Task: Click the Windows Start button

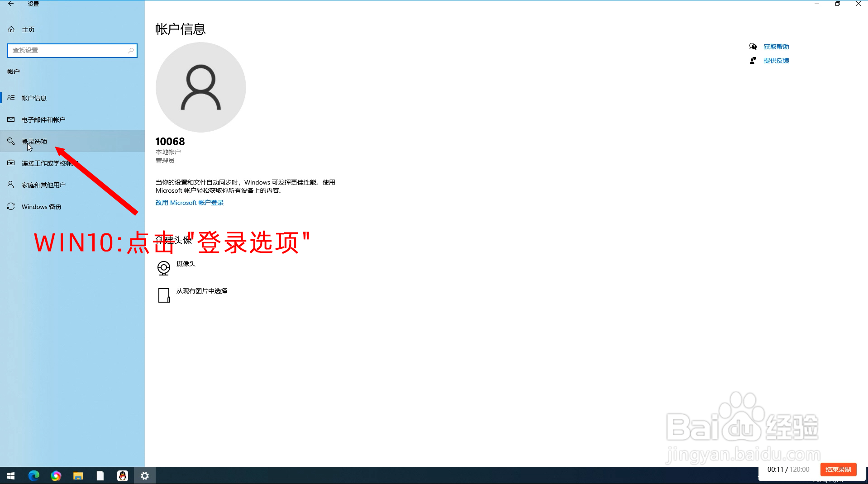Action: point(10,475)
